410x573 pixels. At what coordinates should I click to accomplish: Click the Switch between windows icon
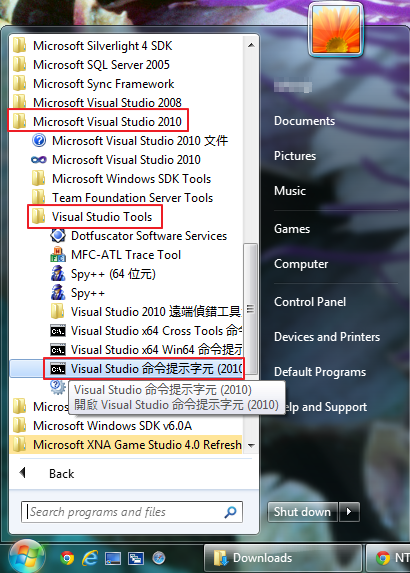point(136,558)
